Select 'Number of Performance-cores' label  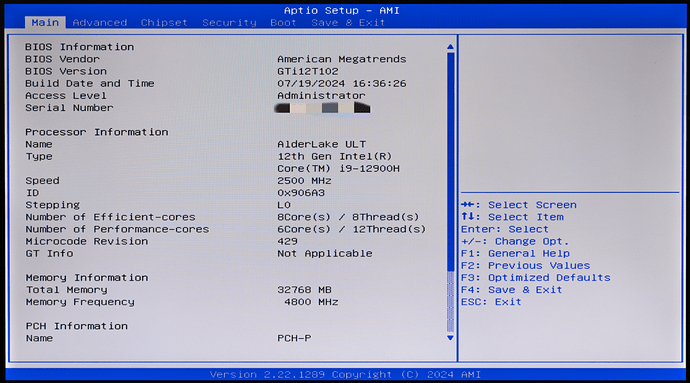pyautogui.click(x=117, y=229)
